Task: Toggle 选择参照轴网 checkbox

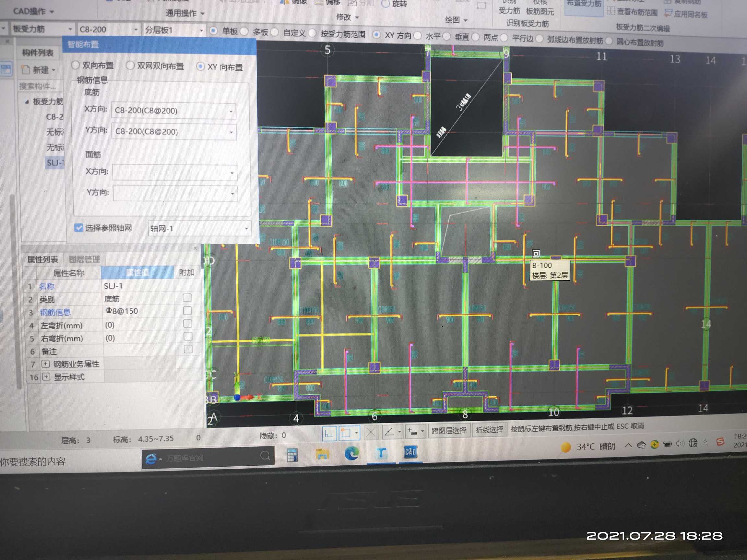Action: point(78,227)
